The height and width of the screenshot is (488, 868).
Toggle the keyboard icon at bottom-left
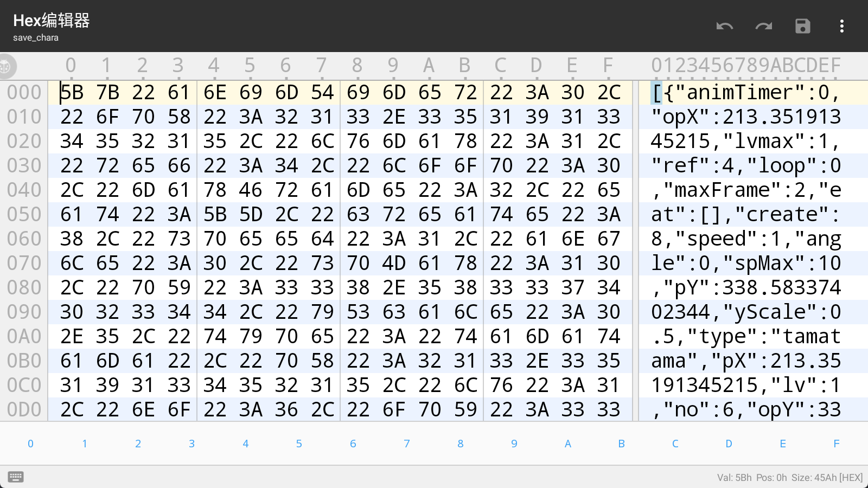pyautogui.click(x=16, y=477)
